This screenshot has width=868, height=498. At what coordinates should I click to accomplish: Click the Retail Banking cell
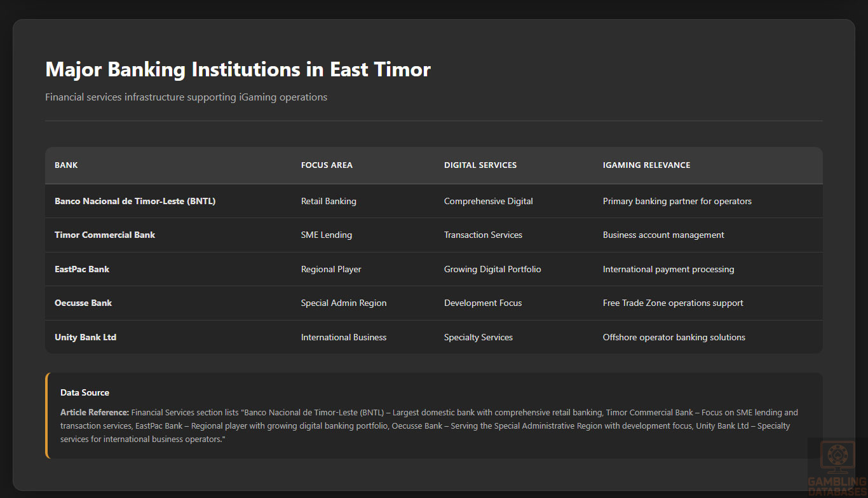pyautogui.click(x=329, y=201)
